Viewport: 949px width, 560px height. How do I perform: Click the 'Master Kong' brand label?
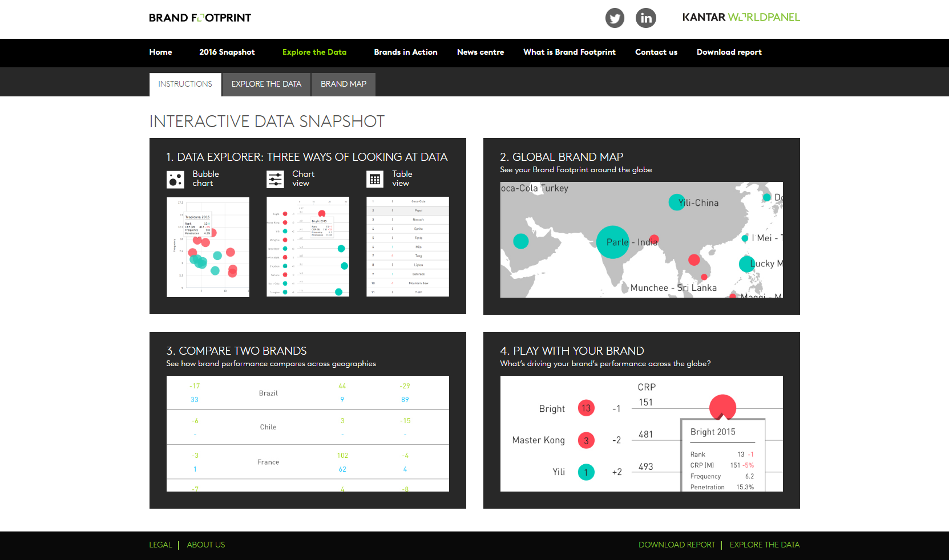coord(539,440)
